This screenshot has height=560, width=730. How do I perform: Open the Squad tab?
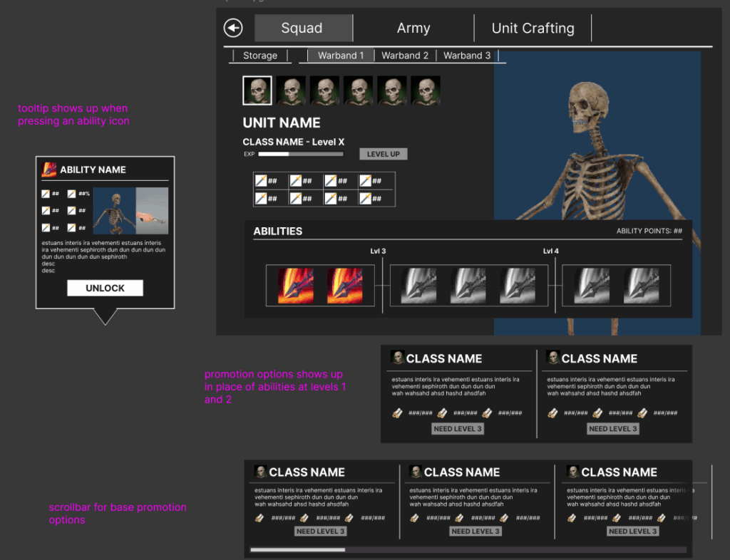pos(302,28)
